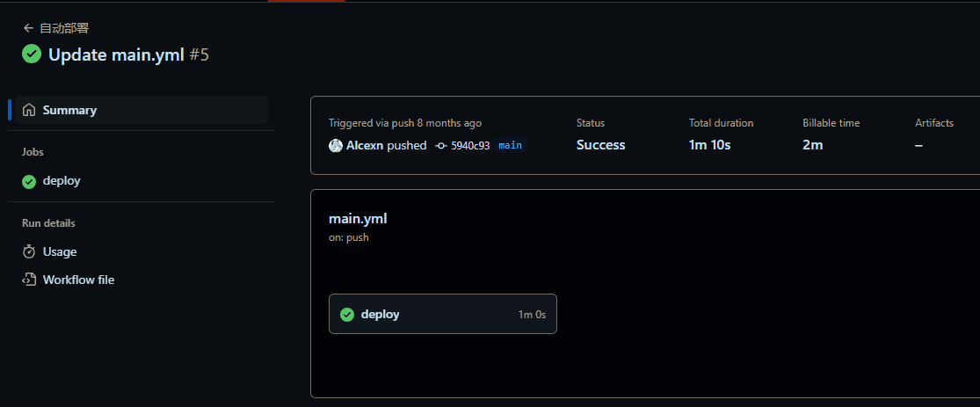Screen dimensions: 980x407
Task: Click the main.yml workflow title
Action: click(358, 219)
